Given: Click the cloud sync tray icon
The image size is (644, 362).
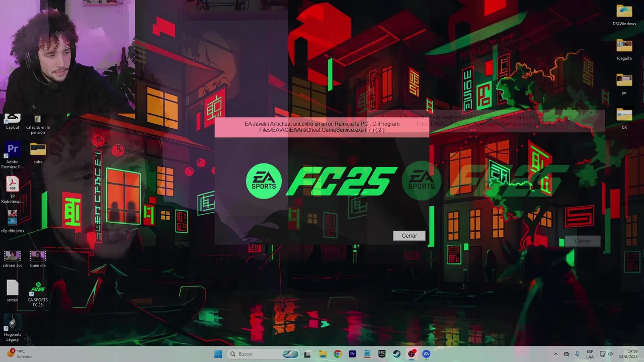Looking at the screenshot, I should tap(567, 354).
